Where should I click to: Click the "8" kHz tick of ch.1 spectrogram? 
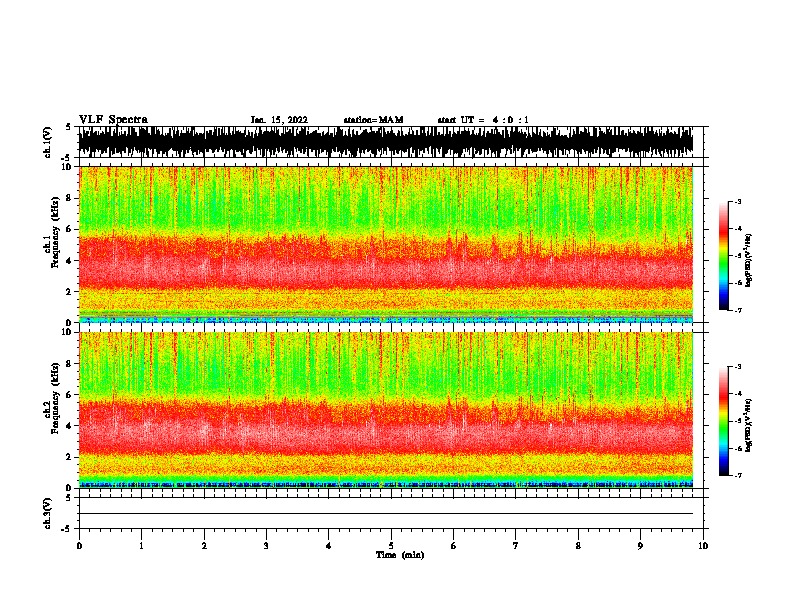71,198
